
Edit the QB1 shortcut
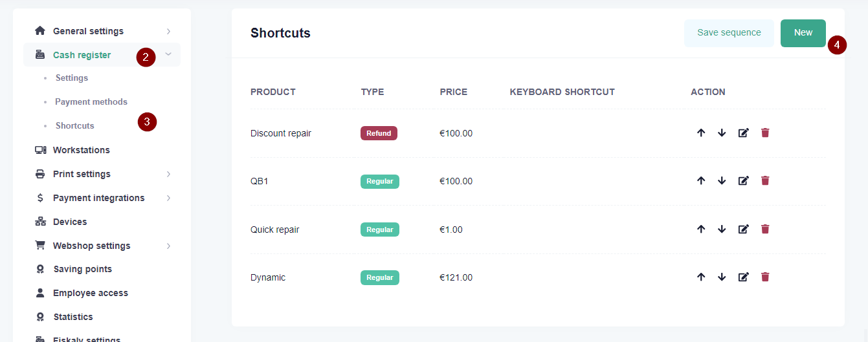tap(744, 180)
